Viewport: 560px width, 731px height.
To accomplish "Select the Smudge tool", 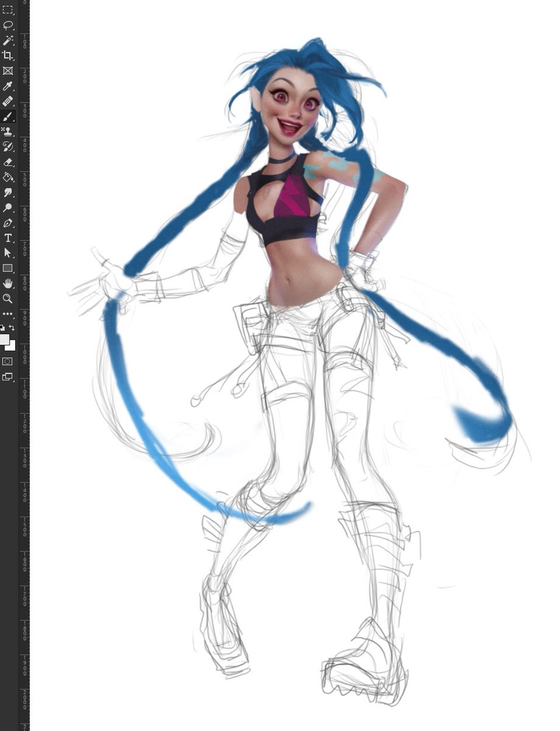I will coord(7,192).
